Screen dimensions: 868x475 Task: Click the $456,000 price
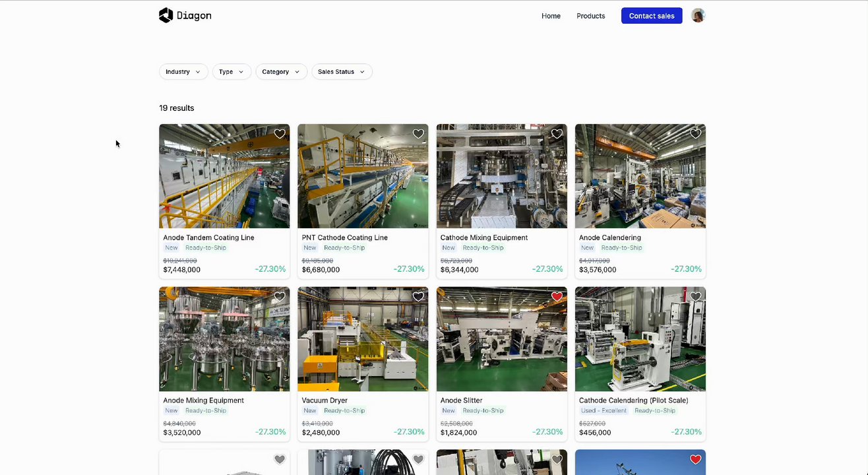(595, 433)
